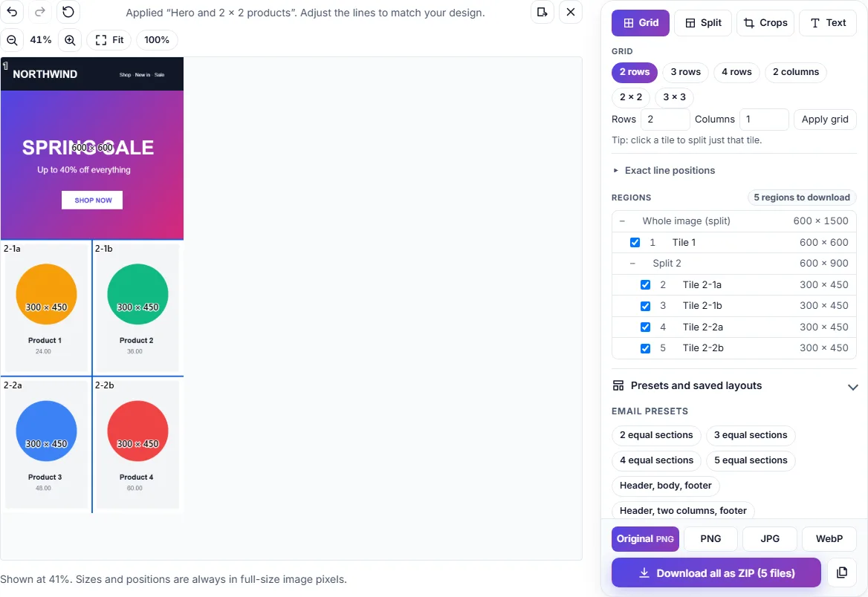Image resolution: width=868 pixels, height=597 pixels.
Task: Switch to the Text tab
Action: coord(828,23)
